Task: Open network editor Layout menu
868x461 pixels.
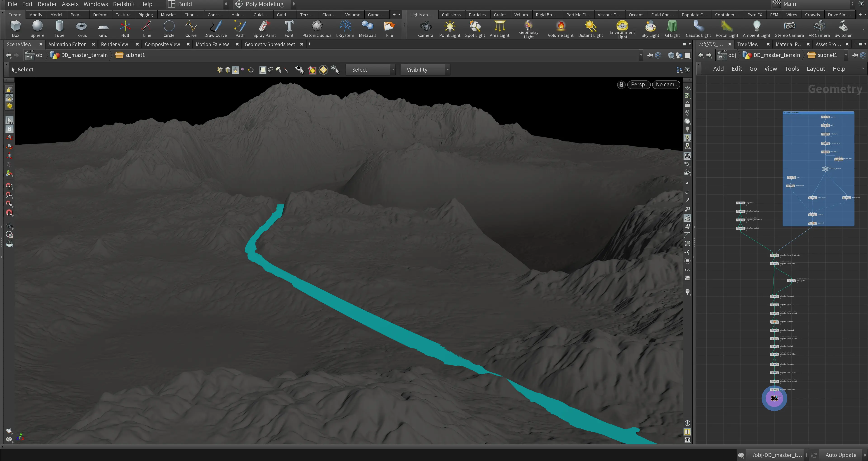Action: pyautogui.click(x=815, y=68)
